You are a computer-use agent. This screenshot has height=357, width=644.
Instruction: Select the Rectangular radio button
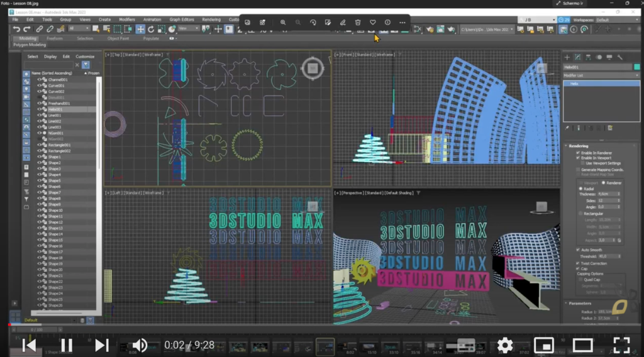click(580, 214)
